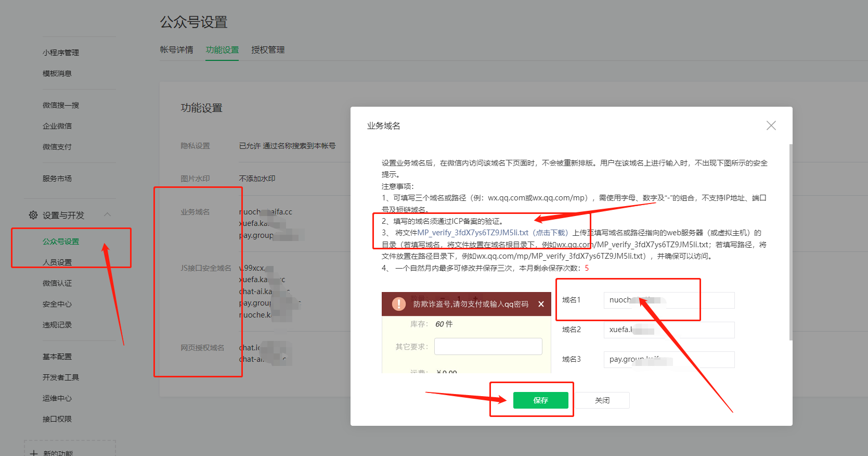Click the 新的功能 entry at sidebar bottom
Image resolution: width=868 pixels, height=456 pixels.
(58, 453)
